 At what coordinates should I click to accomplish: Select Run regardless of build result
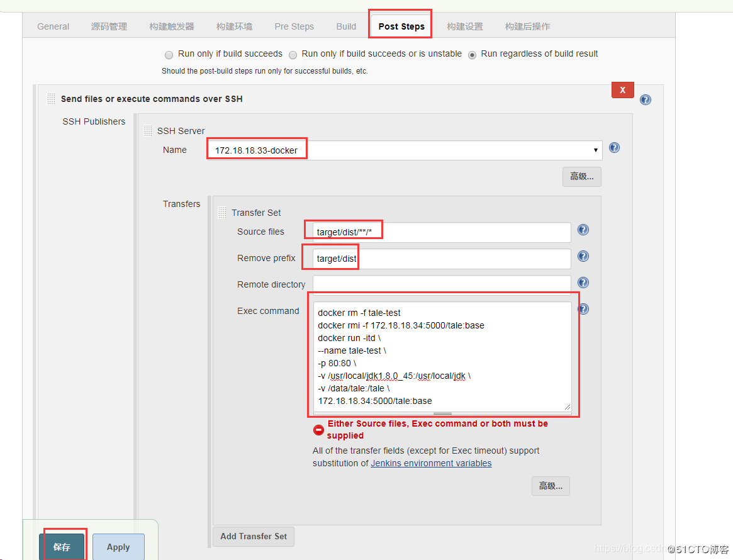pyautogui.click(x=472, y=55)
